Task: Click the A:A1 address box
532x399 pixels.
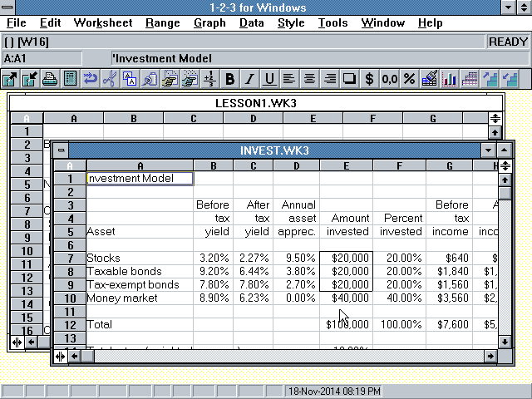Action: (42, 58)
